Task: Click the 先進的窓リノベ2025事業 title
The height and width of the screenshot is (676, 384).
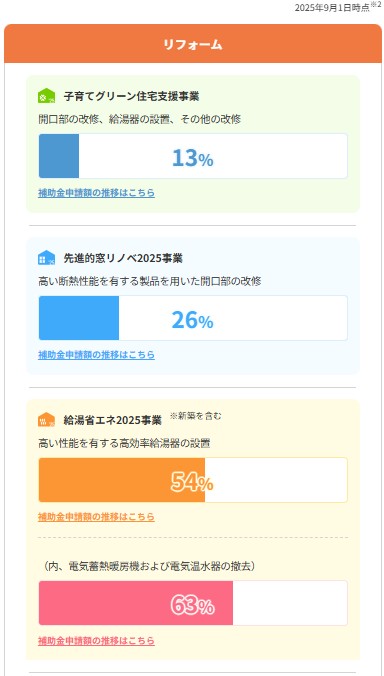Action: coord(123,258)
